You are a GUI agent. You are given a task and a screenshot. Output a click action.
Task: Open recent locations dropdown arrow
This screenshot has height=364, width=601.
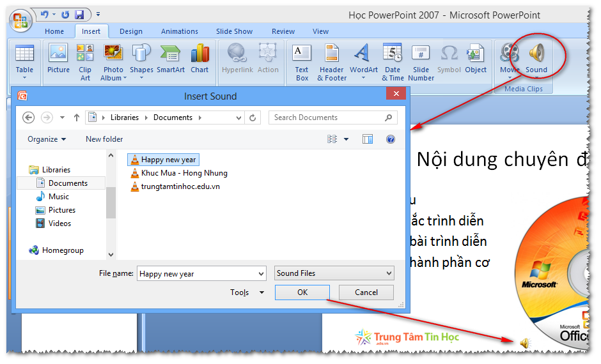point(63,118)
